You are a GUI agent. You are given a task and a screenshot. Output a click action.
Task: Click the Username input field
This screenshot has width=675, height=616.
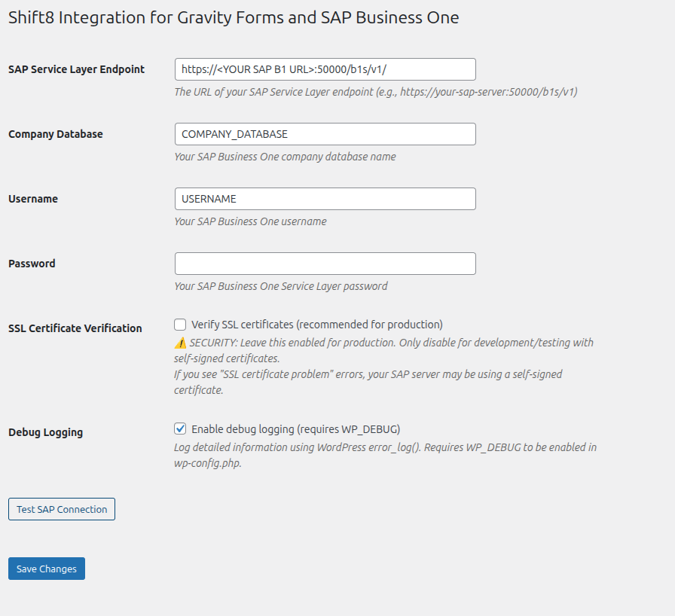coord(325,199)
